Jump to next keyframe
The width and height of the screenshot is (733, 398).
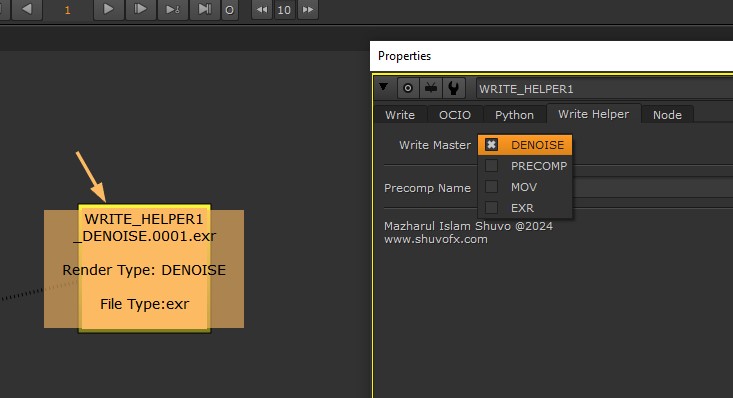click(x=172, y=9)
